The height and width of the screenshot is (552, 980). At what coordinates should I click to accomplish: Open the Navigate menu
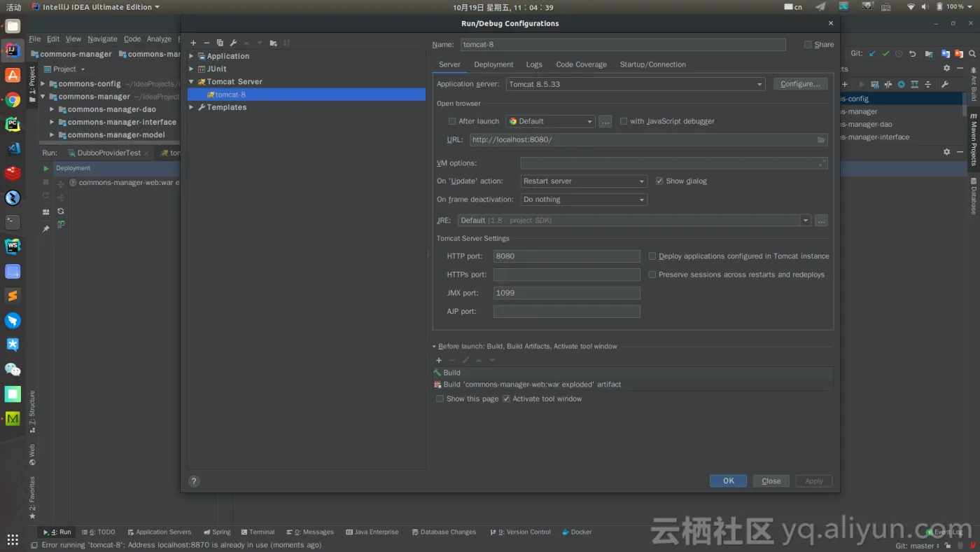click(102, 39)
